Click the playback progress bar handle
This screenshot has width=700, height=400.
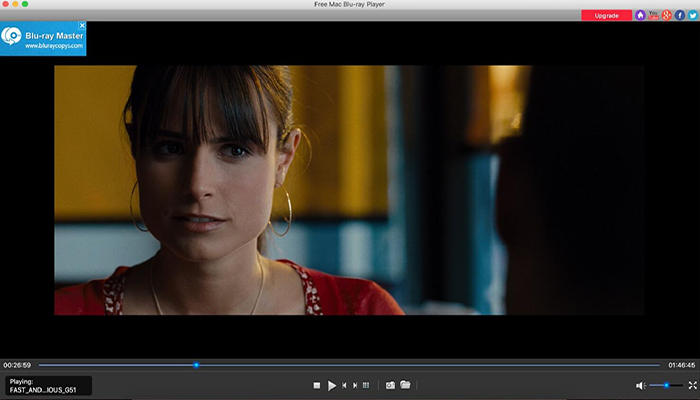tap(196, 365)
